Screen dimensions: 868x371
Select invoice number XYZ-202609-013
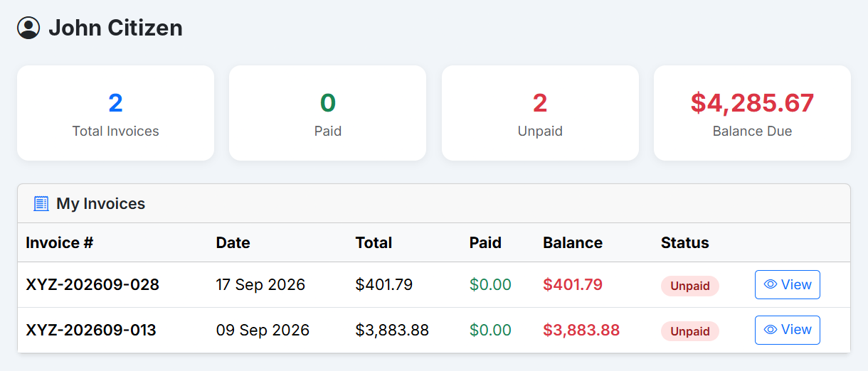pyautogui.click(x=91, y=330)
